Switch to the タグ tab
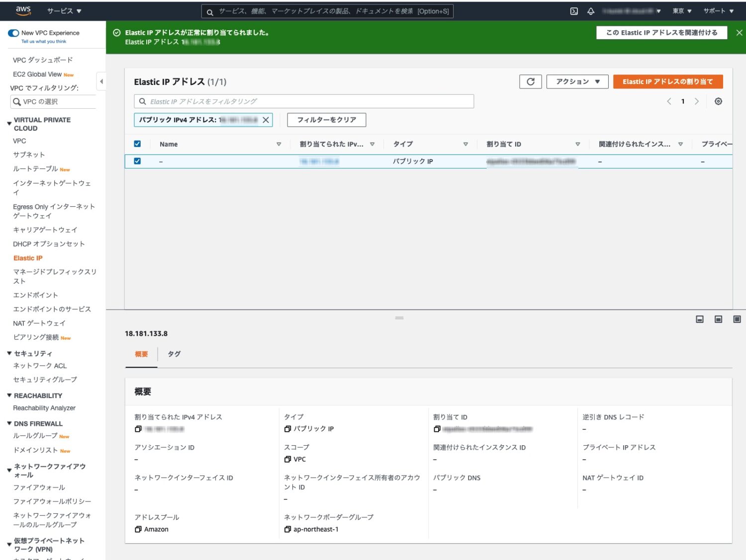Screen dimensions: 746x560 click(x=174, y=354)
